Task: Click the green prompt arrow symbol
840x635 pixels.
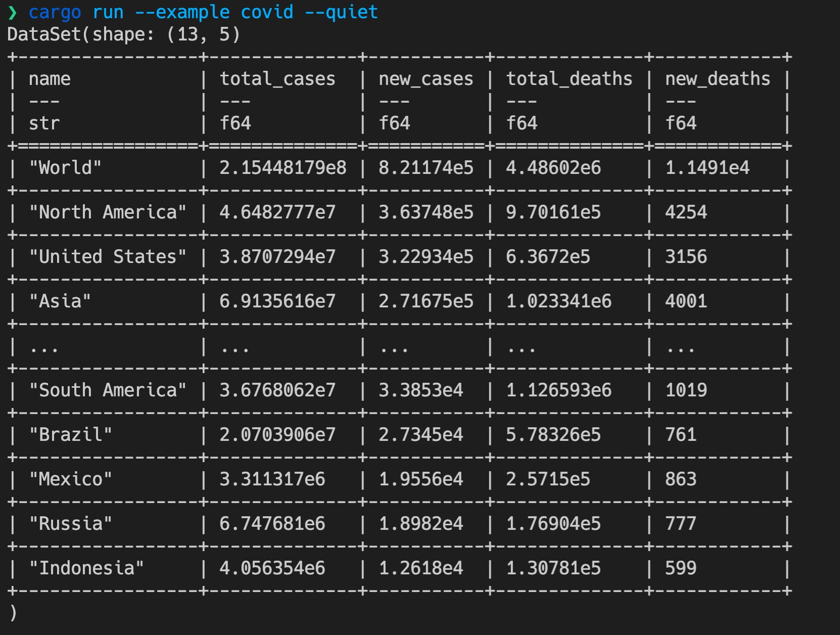Action: coord(13,12)
